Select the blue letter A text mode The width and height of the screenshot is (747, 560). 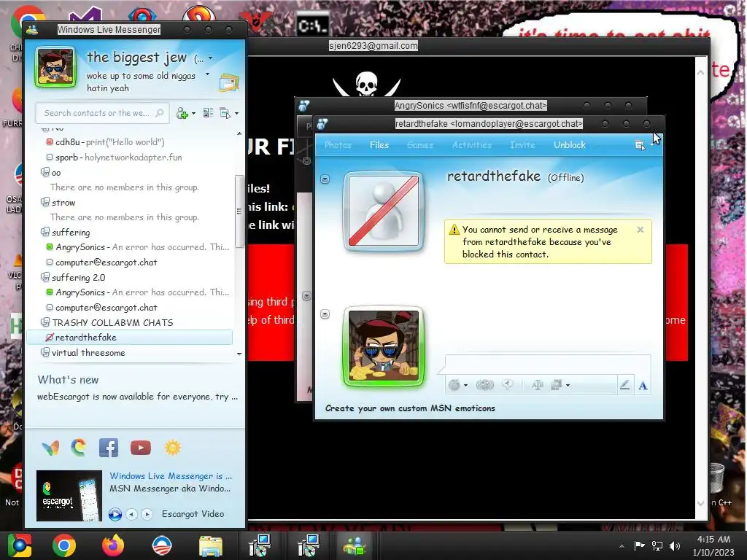click(x=643, y=385)
